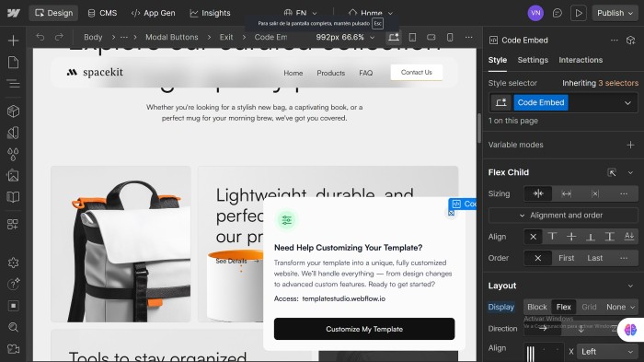Open the Components cube panel
The width and height of the screenshot is (644, 362).
pyautogui.click(x=13, y=111)
